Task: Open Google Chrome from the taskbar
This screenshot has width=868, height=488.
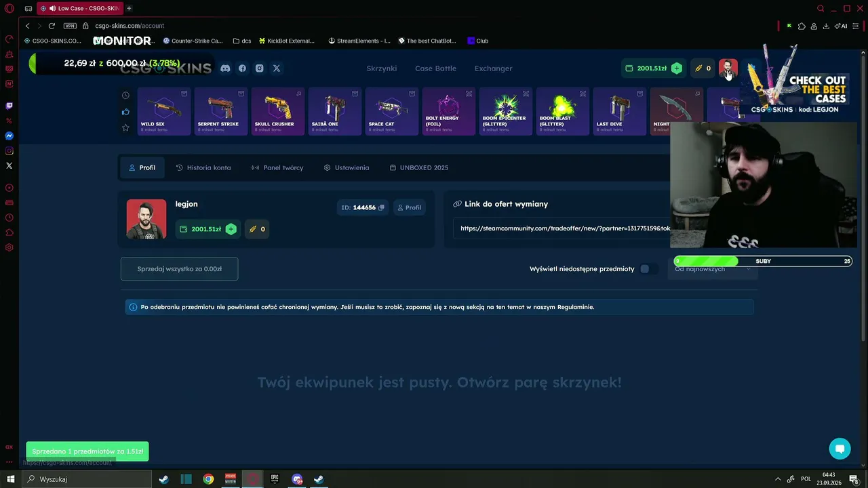Action: pyautogui.click(x=208, y=479)
